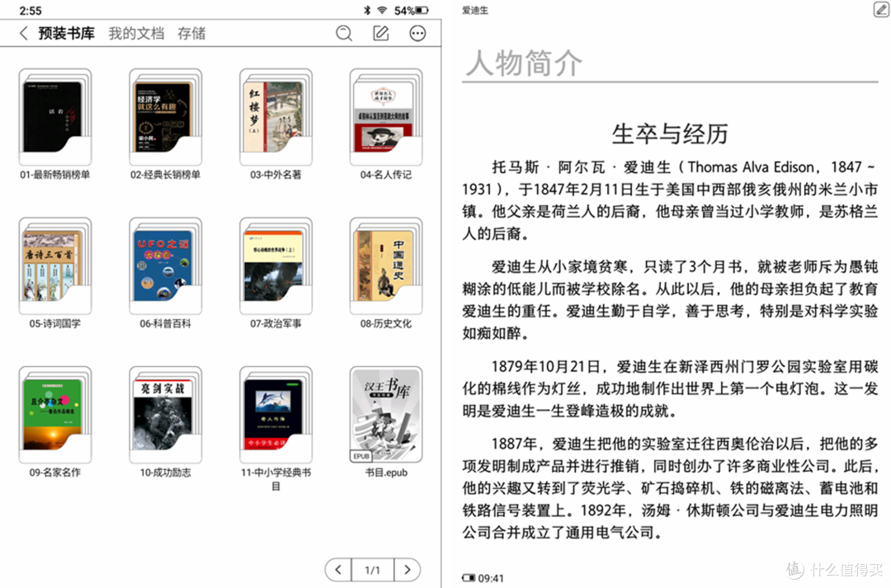Tap the 生卒与经历 section title
Image resolution: width=891 pixels, height=588 pixels.
tap(670, 134)
